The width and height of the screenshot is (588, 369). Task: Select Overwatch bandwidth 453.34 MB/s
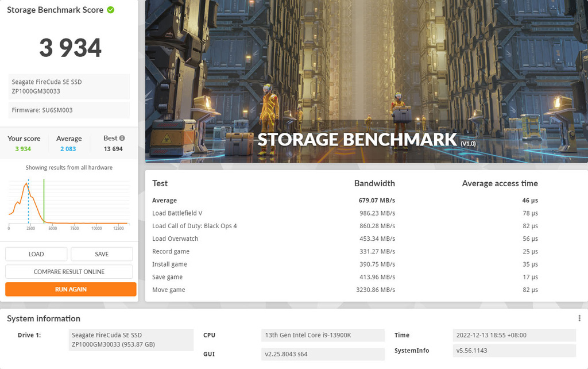click(x=377, y=239)
